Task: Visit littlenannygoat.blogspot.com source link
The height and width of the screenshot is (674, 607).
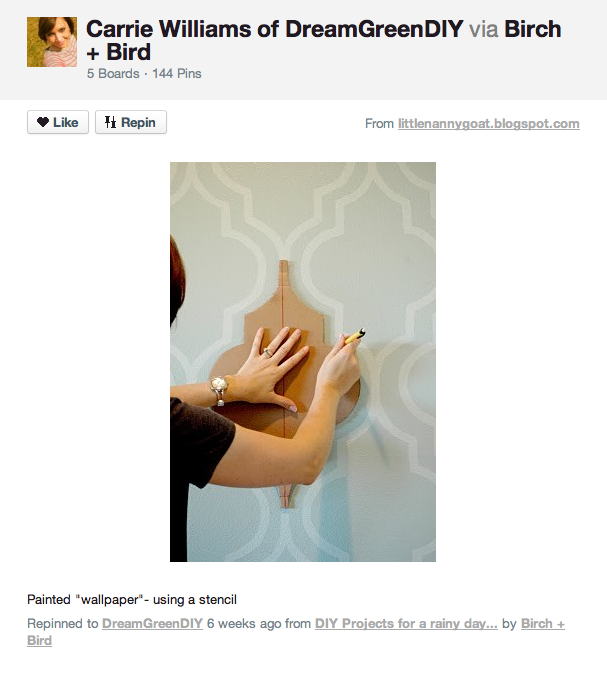Action: [489, 124]
